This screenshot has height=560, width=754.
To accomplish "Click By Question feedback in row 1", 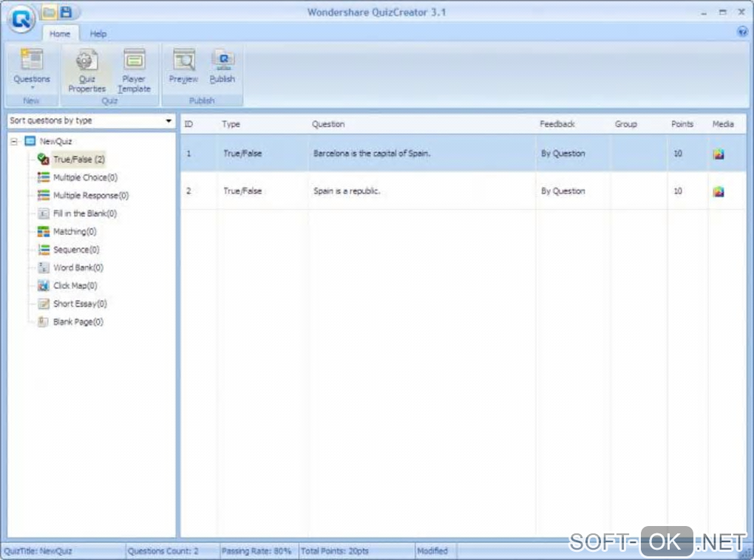I will (x=563, y=154).
